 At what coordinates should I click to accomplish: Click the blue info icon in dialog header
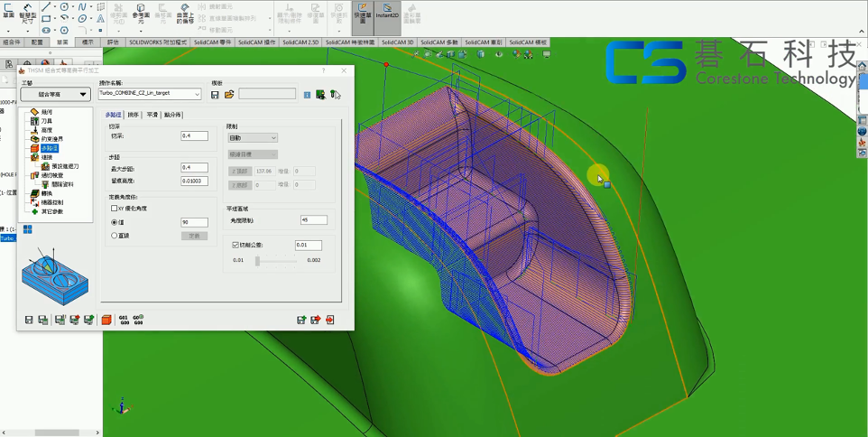pyautogui.click(x=307, y=95)
